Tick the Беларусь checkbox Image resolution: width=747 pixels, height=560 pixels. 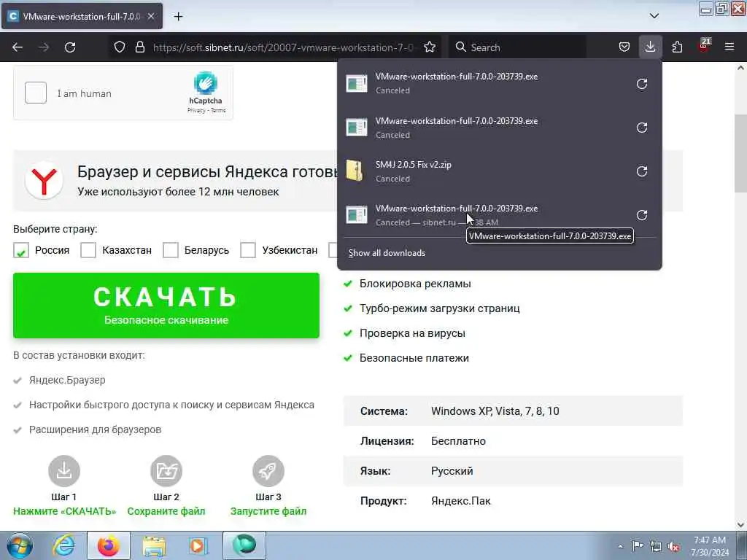point(171,250)
